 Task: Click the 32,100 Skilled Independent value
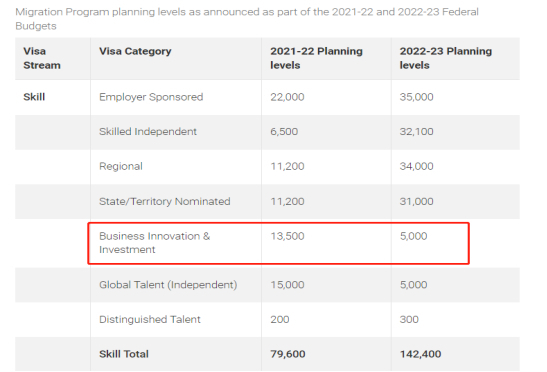[x=416, y=132]
